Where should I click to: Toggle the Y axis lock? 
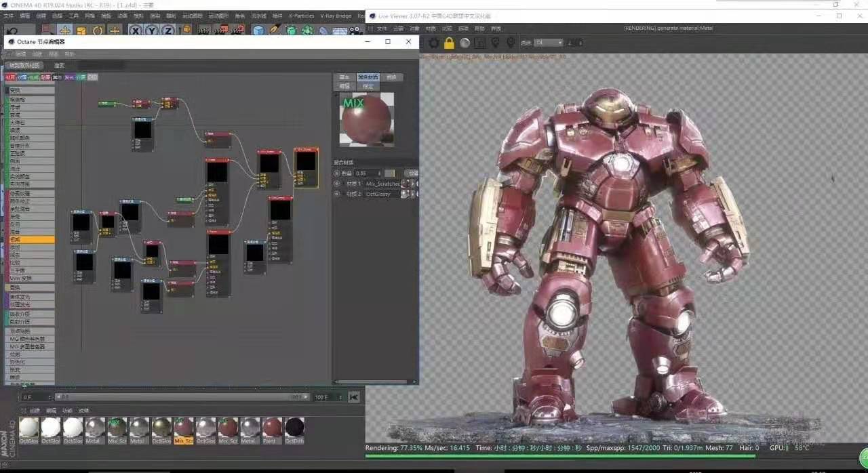[x=152, y=30]
